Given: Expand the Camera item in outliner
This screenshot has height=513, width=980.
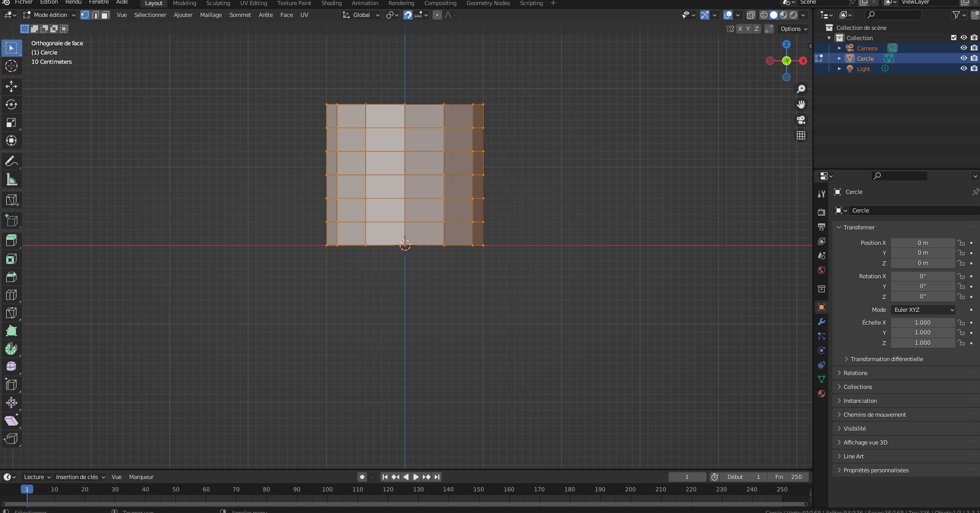Looking at the screenshot, I should [840, 48].
